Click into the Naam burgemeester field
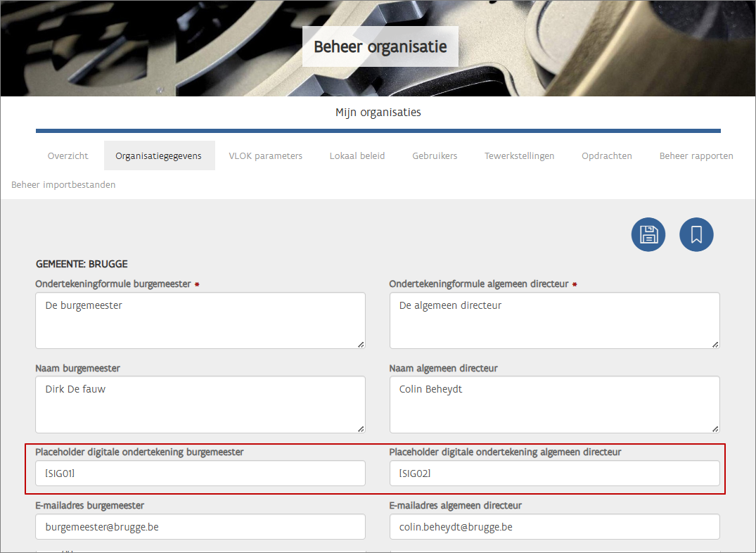Viewport: 756px width, 553px height. (x=200, y=404)
